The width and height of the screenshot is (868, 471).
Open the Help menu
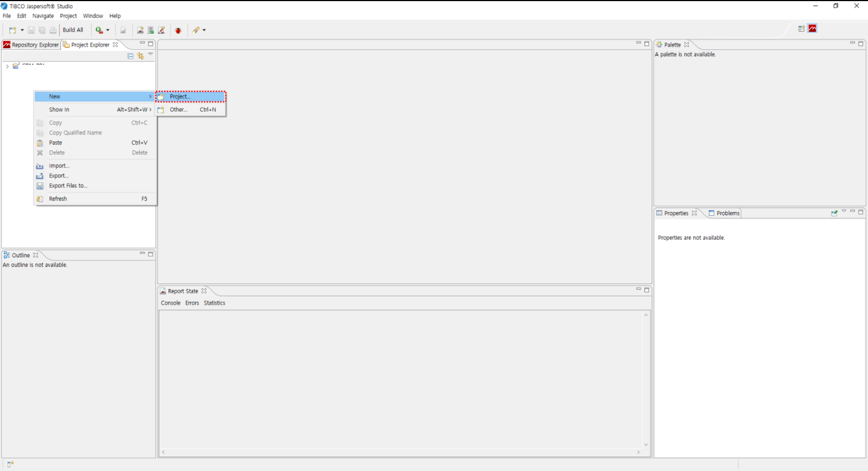point(115,16)
